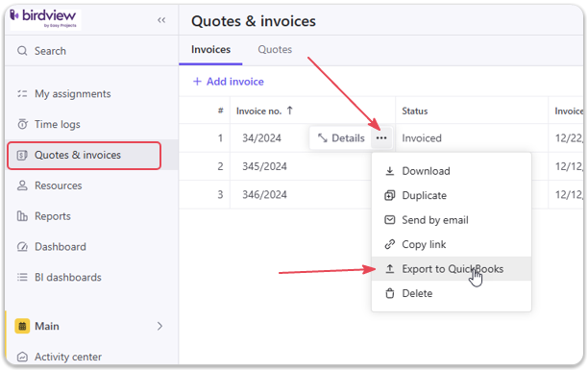Viewport: 588px width, 371px height.
Task: Go to Time logs
Action: coord(58,124)
